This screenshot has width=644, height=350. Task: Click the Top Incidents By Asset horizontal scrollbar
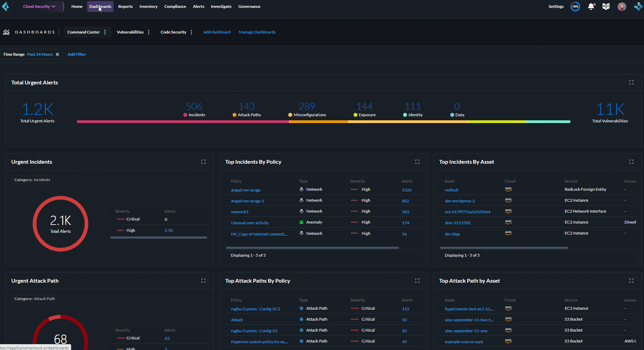pos(504,248)
